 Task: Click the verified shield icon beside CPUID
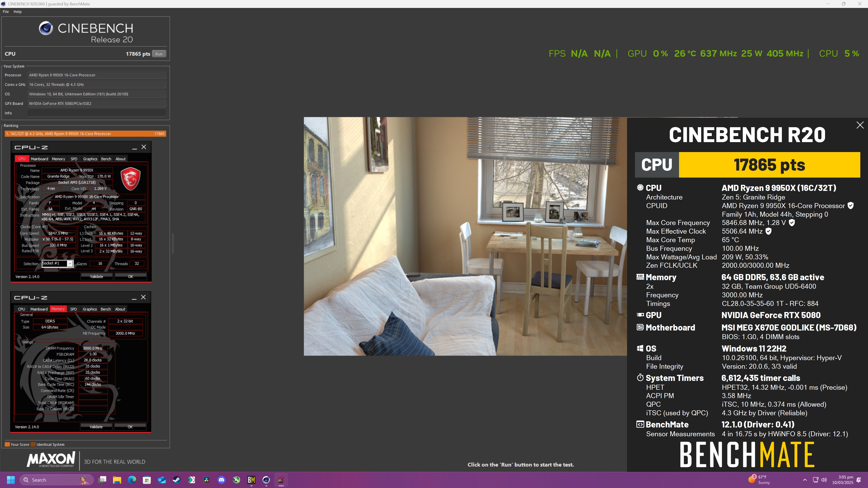[x=850, y=205]
